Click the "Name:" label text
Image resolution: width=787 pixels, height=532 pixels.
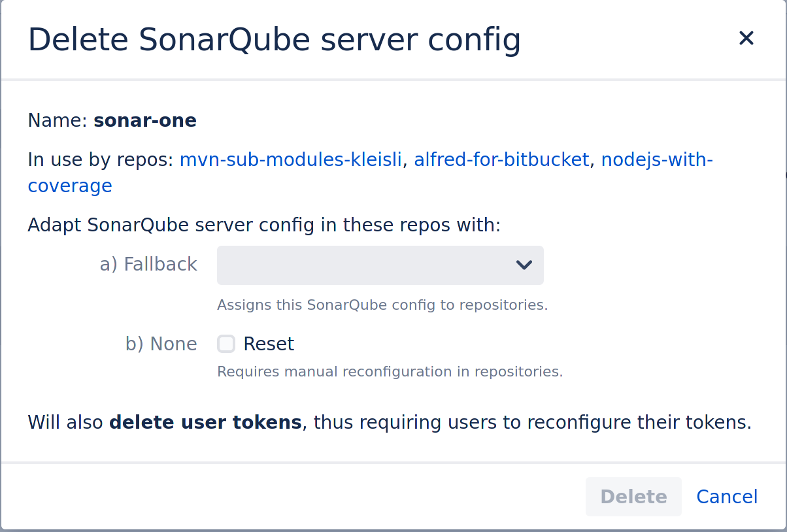pos(58,120)
